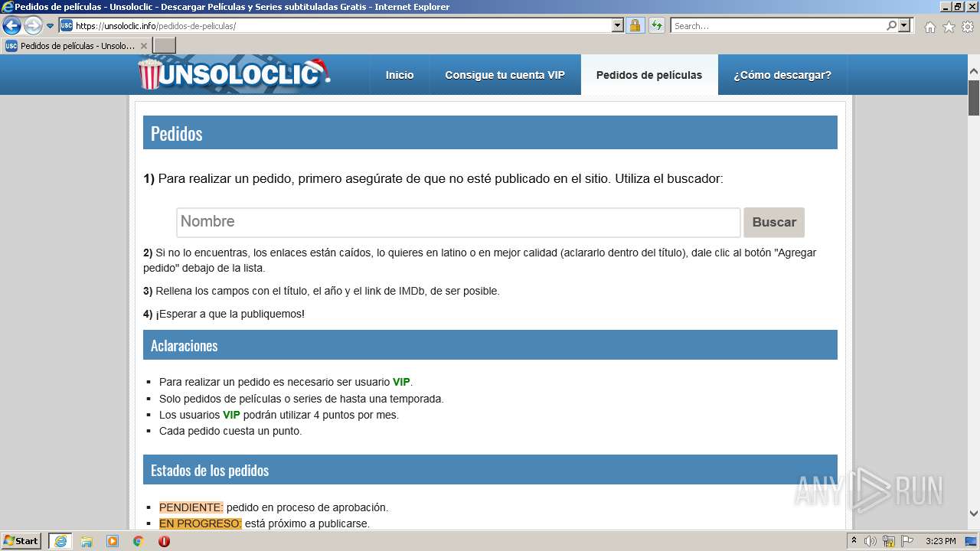Click the VIP link in first clarification
The image size is (980, 551).
(x=401, y=382)
